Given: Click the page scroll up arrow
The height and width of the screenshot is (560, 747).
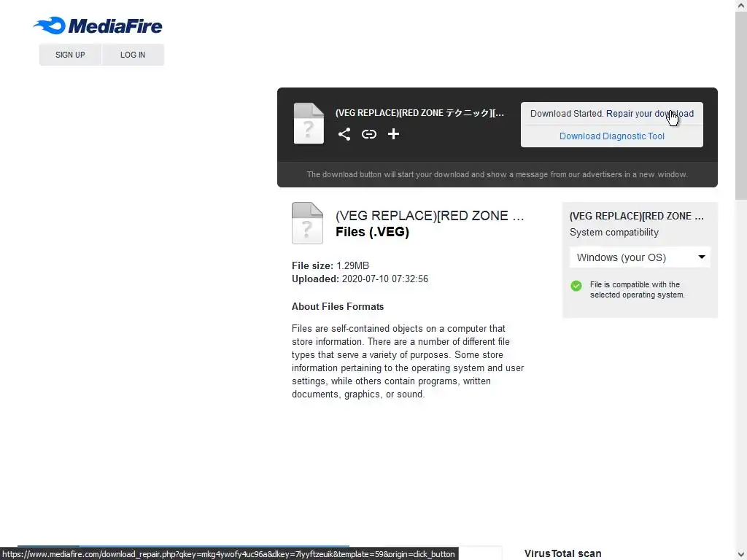Looking at the screenshot, I should point(741,6).
